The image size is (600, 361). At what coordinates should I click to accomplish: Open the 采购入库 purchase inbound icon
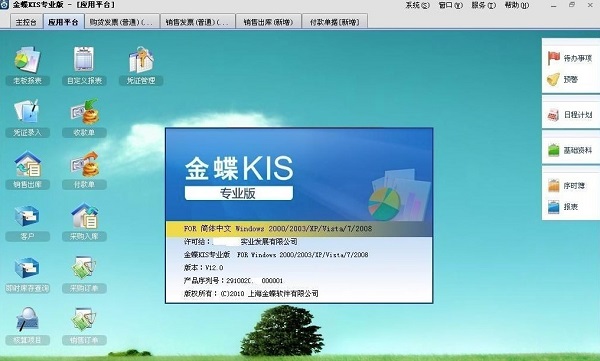pyautogui.click(x=84, y=222)
